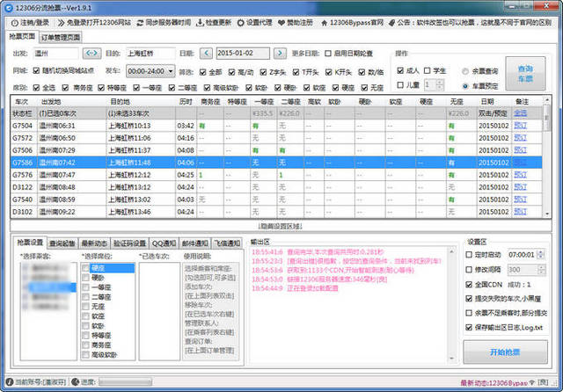Click the 目的 station input field
Viewport: 563px width, 392px height.
coord(150,54)
